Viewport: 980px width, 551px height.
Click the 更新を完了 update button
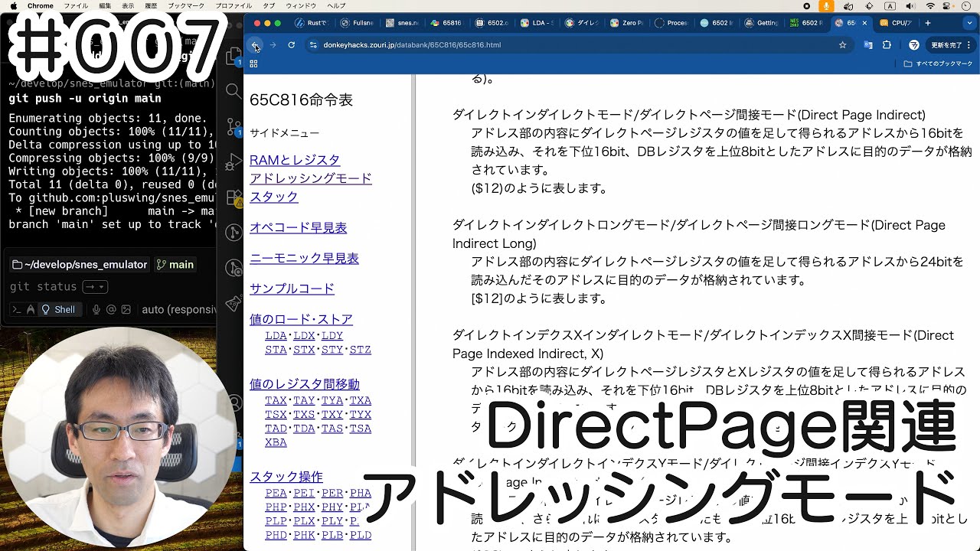(x=949, y=45)
